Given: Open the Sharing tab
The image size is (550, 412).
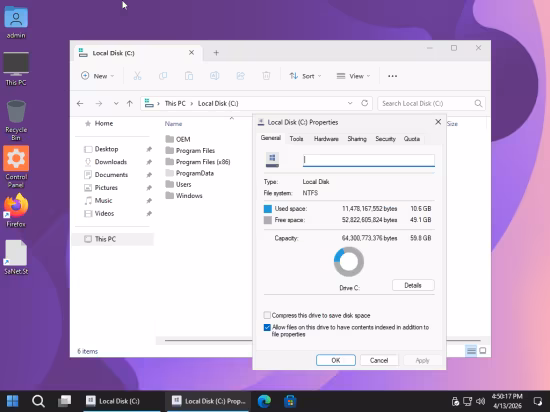Looking at the screenshot, I should (x=357, y=139).
